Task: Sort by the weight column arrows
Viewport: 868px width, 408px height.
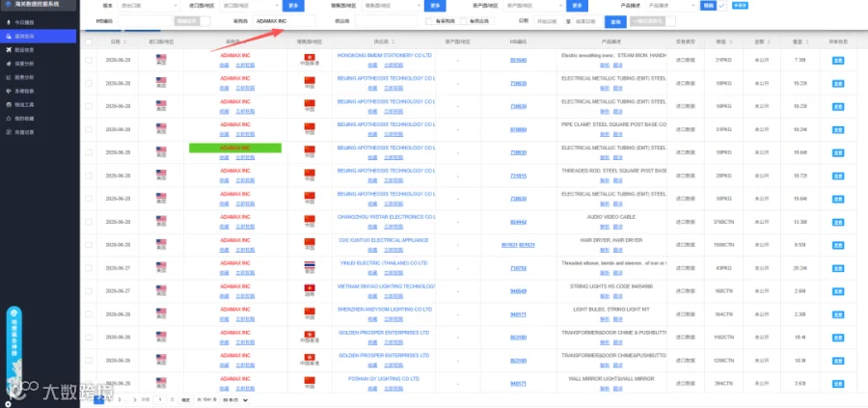Action: click(807, 41)
